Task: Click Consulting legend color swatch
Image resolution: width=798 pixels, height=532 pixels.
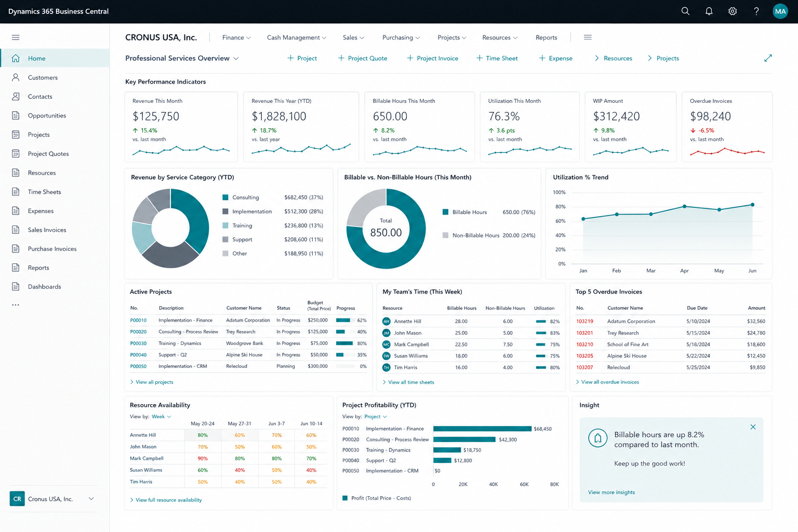Action: pos(225,197)
